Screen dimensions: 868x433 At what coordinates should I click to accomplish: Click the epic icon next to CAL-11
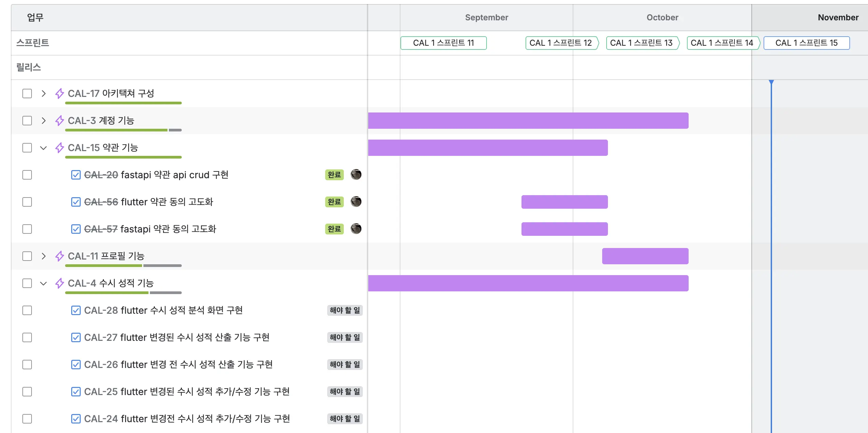pos(60,256)
